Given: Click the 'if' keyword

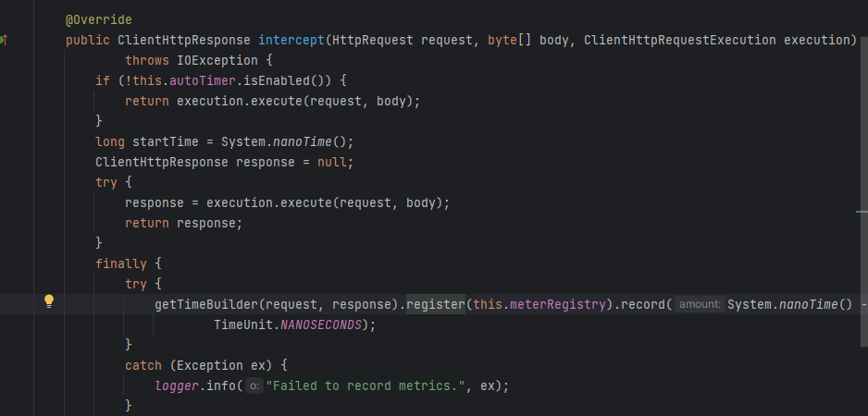Looking at the screenshot, I should [103, 80].
